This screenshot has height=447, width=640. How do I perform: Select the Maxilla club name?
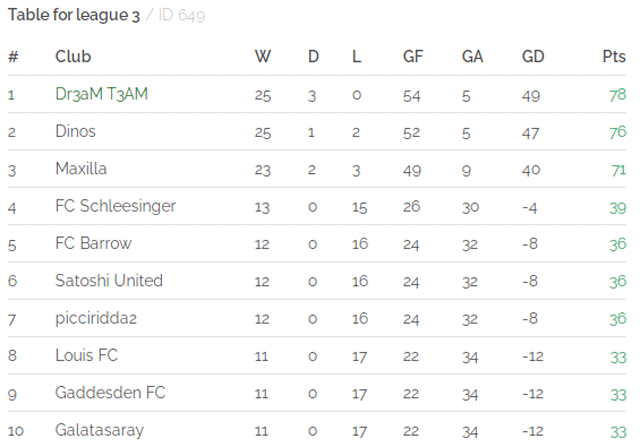[81, 169]
